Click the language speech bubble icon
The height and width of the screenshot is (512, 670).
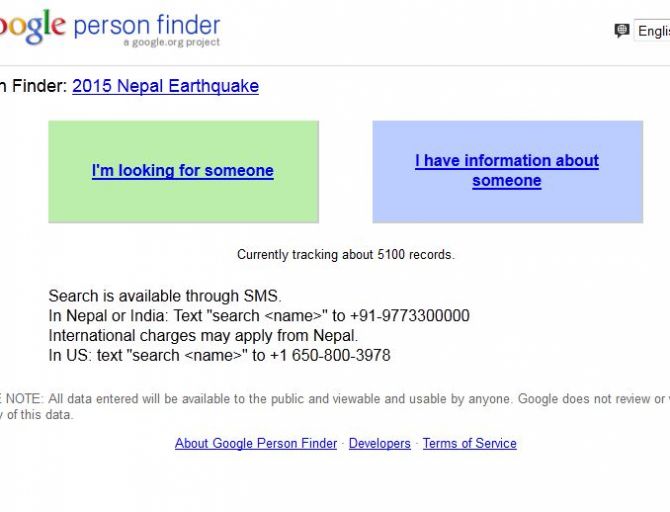621,31
